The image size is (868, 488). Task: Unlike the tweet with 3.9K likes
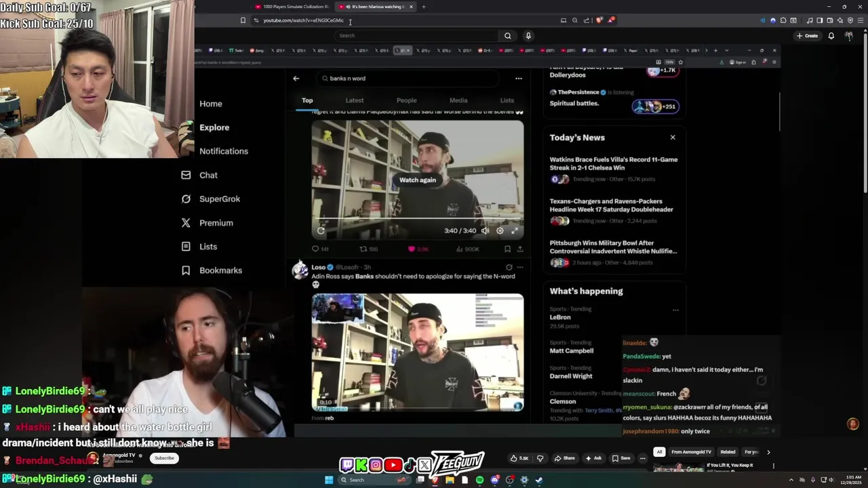coord(418,249)
